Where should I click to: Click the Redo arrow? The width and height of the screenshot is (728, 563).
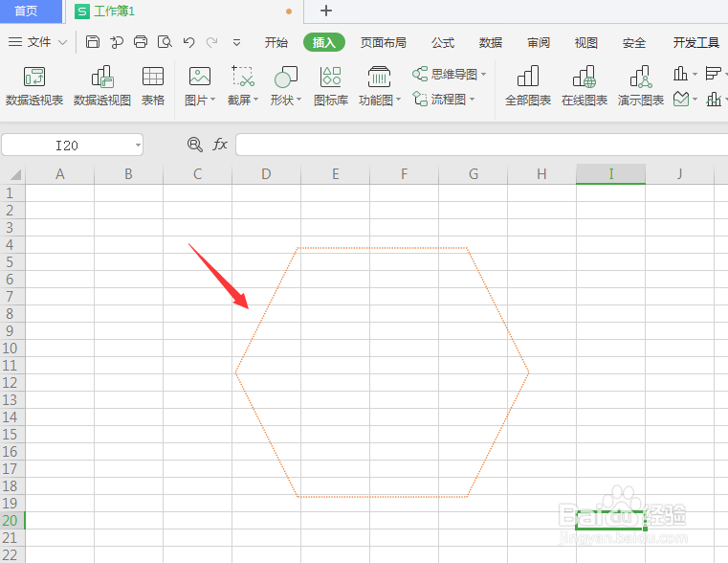[x=212, y=42]
